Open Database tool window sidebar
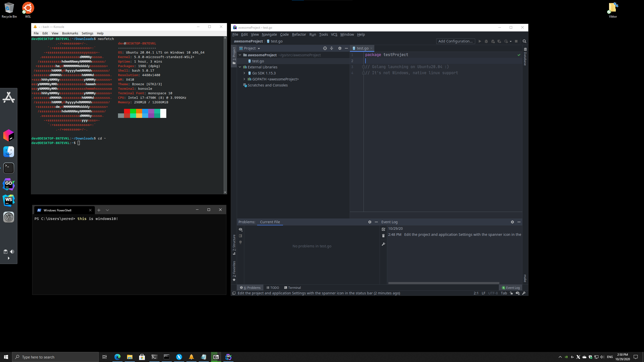This screenshot has width=644, height=362. 525,57
